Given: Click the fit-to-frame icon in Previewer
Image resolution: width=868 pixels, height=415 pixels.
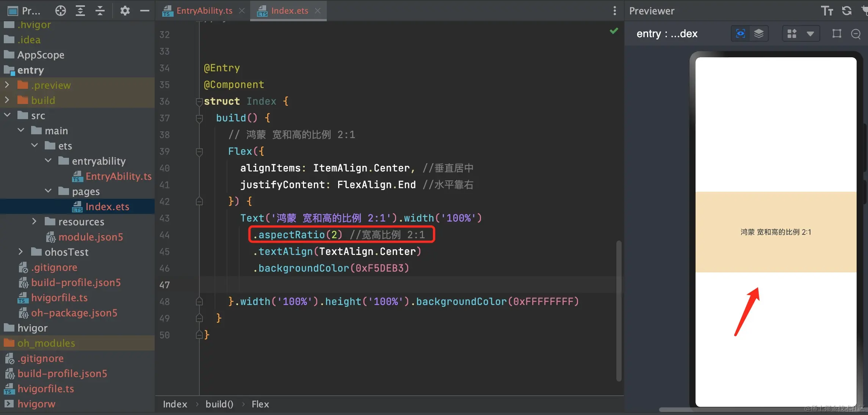Looking at the screenshot, I should click(x=837, y=34).
